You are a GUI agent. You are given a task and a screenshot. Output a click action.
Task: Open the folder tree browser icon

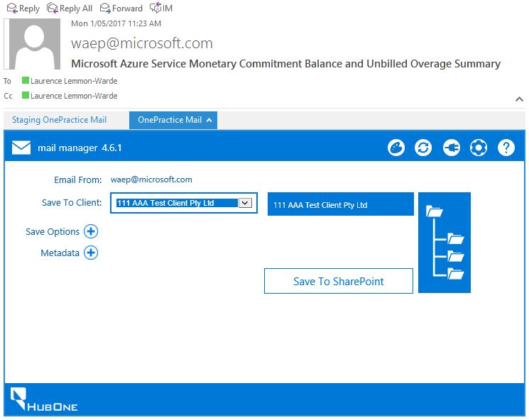pyautogui.click(x=445, y=243)
